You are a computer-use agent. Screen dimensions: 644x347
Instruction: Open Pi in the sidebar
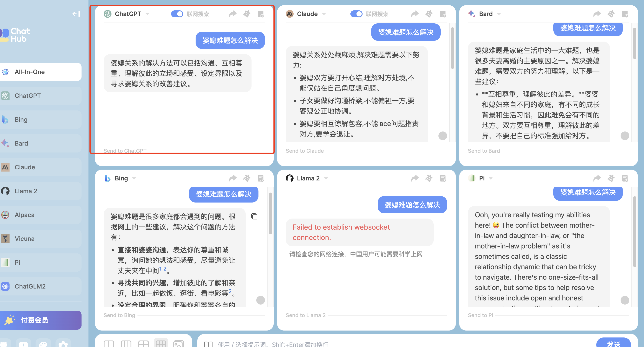(41, 262)
